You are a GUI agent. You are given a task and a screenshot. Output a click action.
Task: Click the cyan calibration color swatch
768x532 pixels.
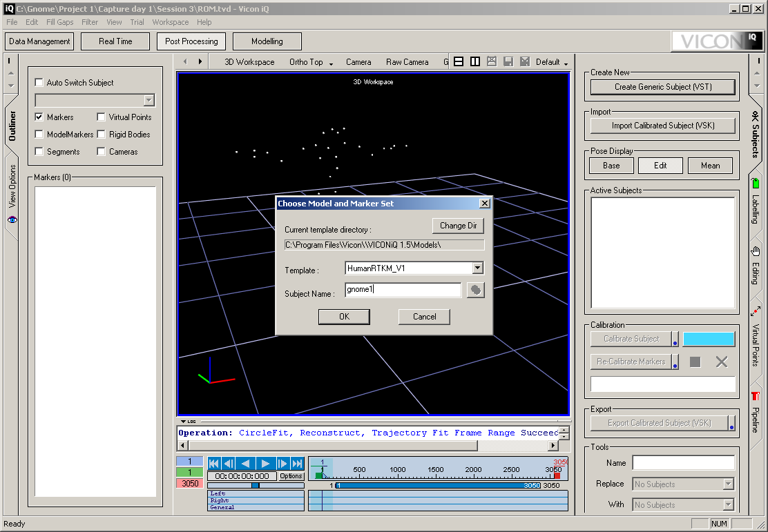click(x=709, y=339)
